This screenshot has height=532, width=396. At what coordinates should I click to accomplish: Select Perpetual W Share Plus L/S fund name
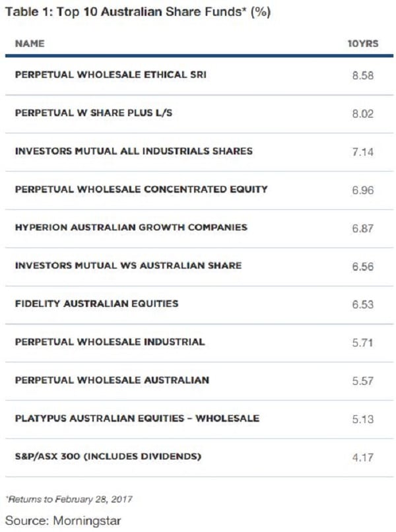tap(93, 113)
